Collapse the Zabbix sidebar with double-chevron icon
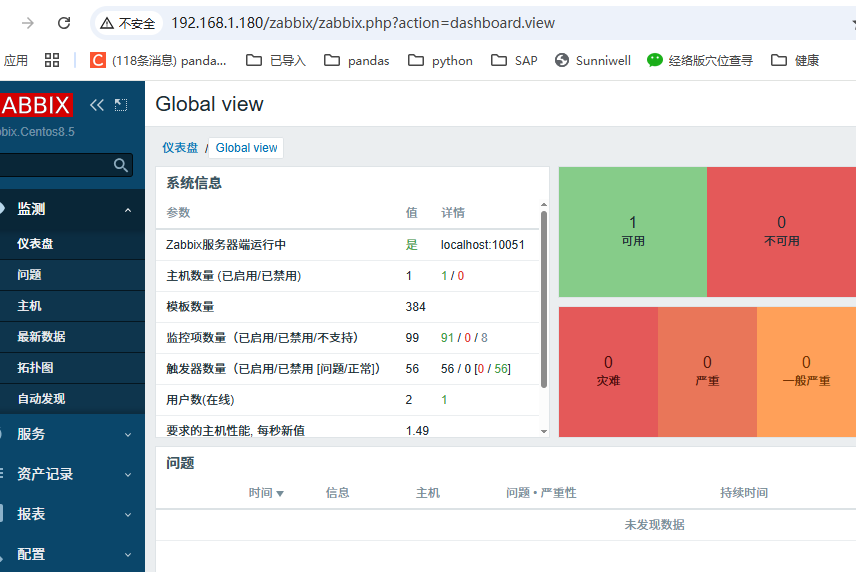The height and width of the screenshot is (572, 856). coord(97,105)
